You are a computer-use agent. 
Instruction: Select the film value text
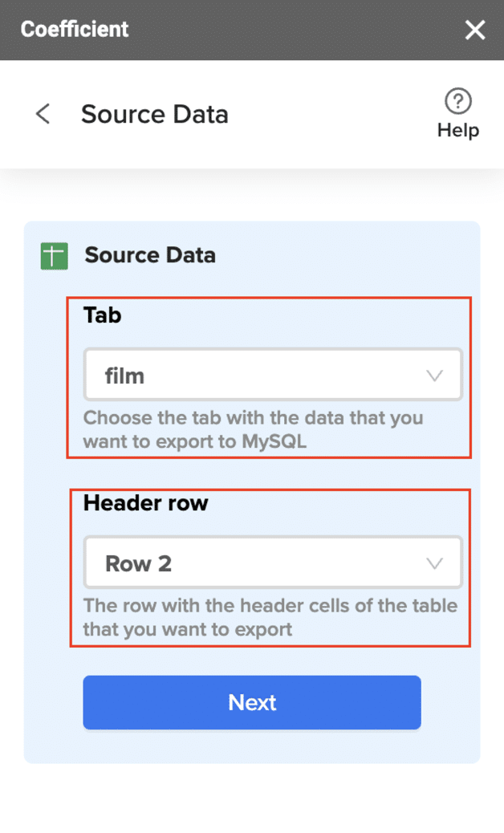click(x=124, y=376)
